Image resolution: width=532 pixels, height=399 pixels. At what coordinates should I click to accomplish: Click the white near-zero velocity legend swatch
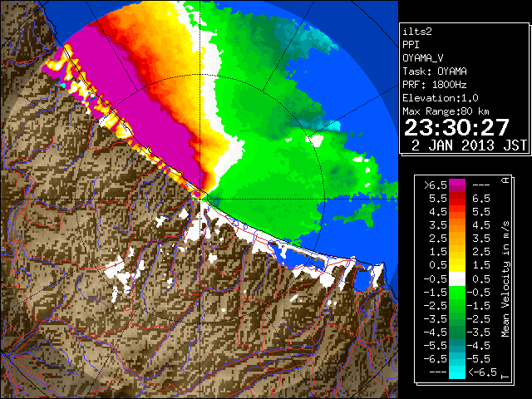457,279
